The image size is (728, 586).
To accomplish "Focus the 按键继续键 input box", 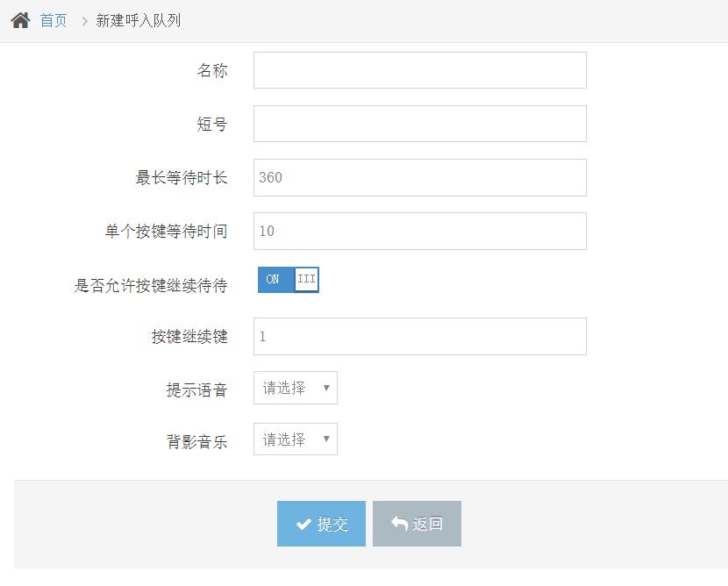I will pos(419,336).
